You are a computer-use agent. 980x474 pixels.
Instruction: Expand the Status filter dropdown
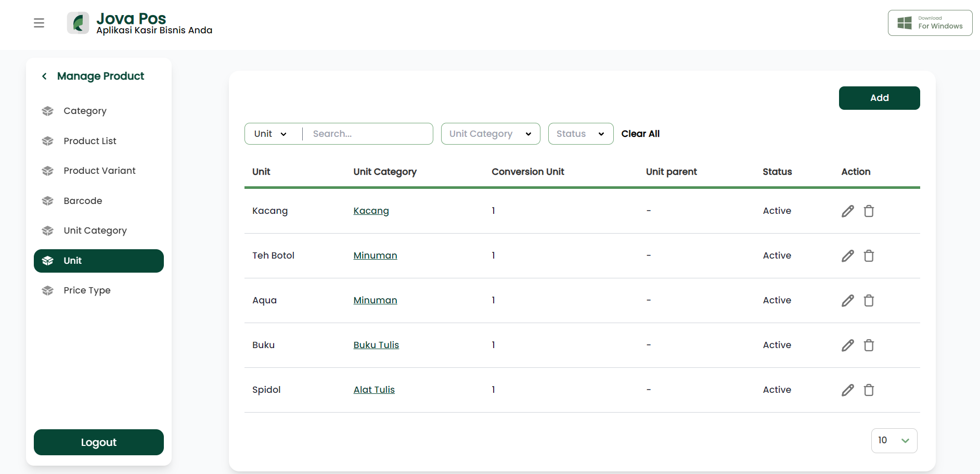tap(581, 134)
